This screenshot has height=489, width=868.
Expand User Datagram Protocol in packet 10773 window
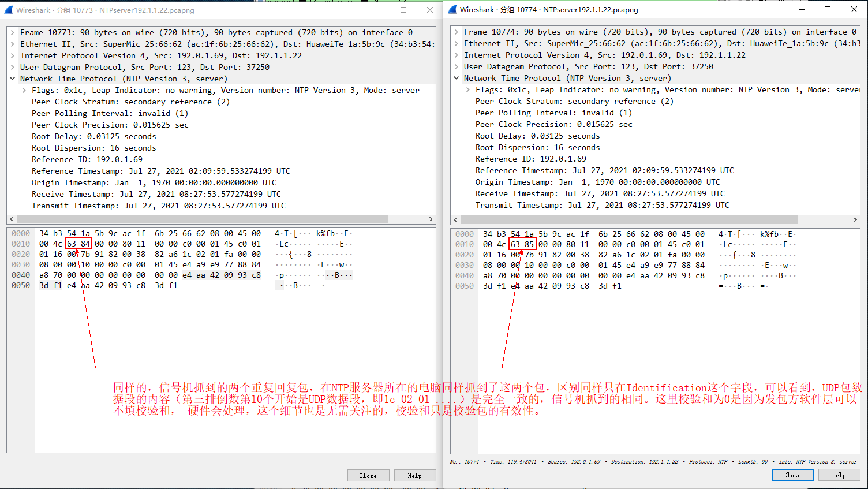pos(13,68)
